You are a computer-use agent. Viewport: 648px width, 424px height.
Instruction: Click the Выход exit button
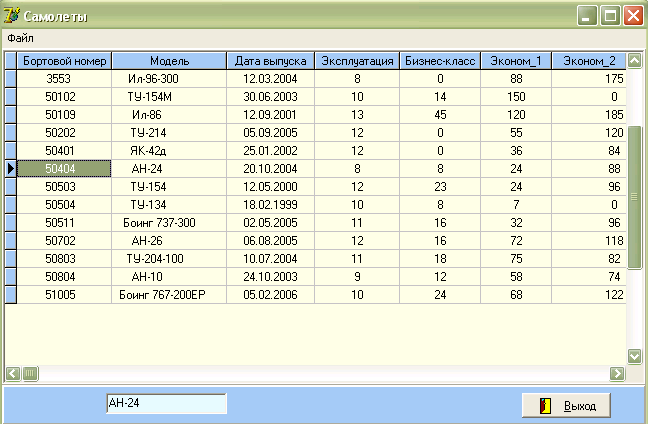566,406
